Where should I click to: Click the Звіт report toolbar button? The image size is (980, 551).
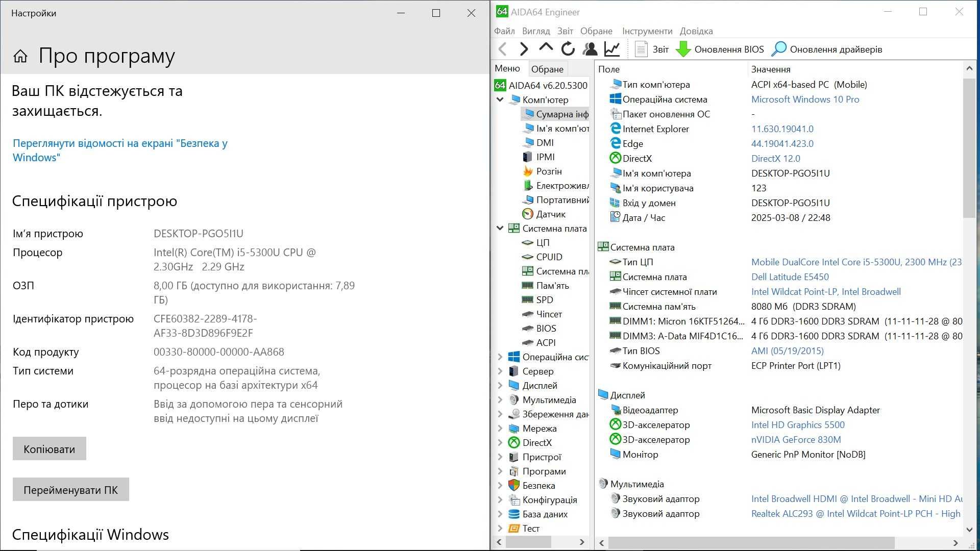(652, 49)
